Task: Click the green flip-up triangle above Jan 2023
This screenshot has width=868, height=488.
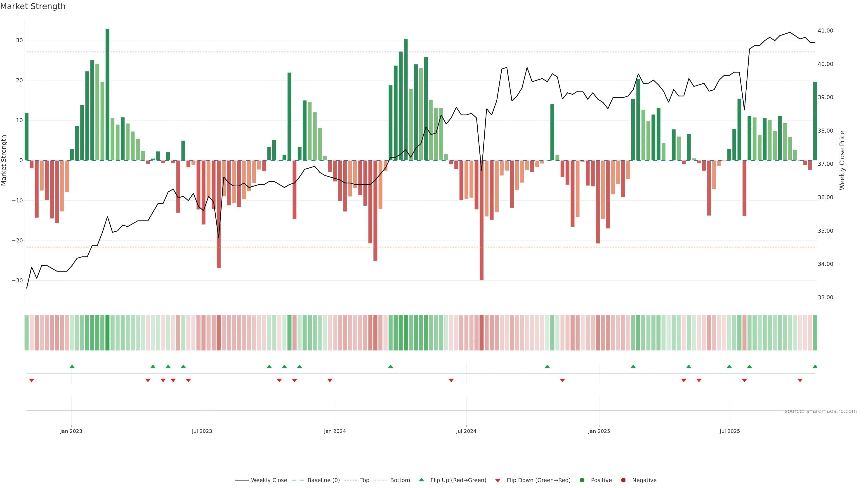Action: (x=72, y=366)
